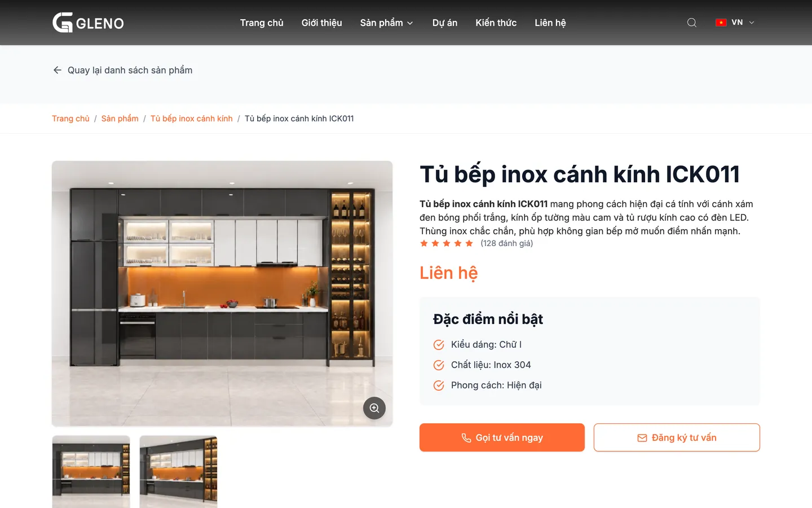Click the Đăng ký tư vấn button
This screenshot has height=508, width=812.
(x=677, y=437)
